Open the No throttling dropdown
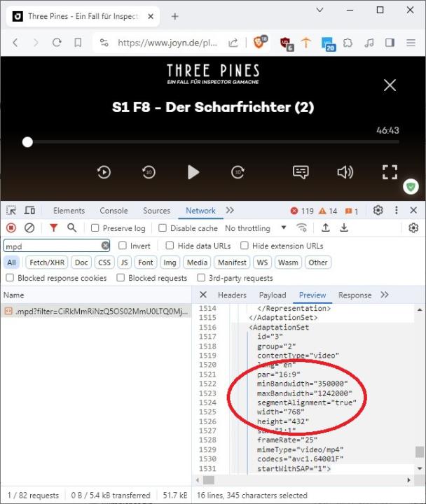426x504 pixels. tap(256, 228)
